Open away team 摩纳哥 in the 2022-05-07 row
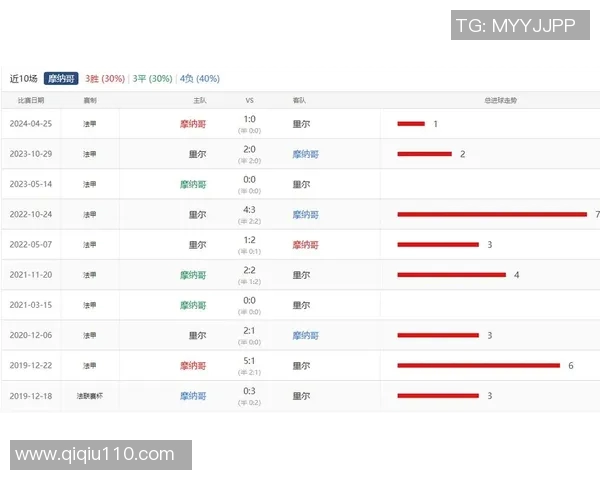The width and height of the screenshot is (600, 480). point(306,245)
